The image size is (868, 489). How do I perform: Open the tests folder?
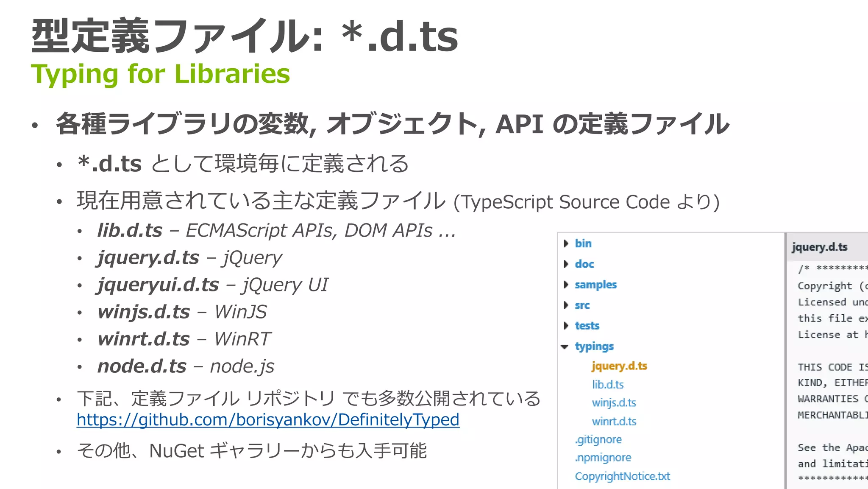click(587, 325)
